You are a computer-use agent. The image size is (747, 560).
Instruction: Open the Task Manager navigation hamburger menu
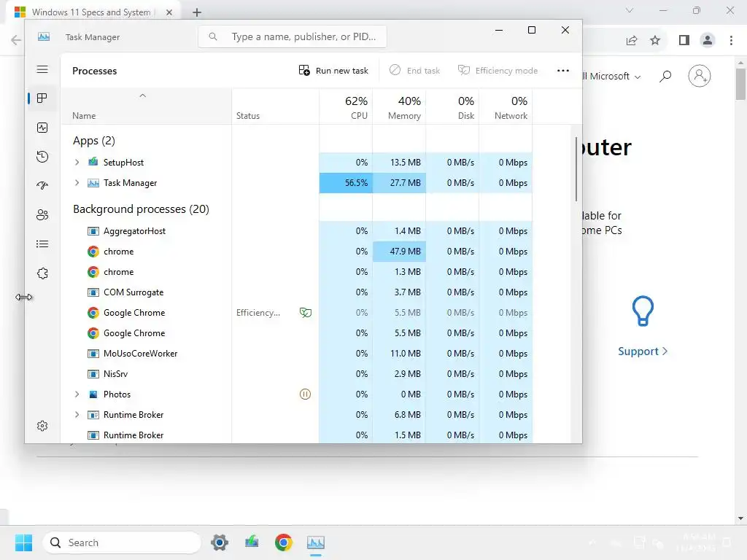click(42, 69)
